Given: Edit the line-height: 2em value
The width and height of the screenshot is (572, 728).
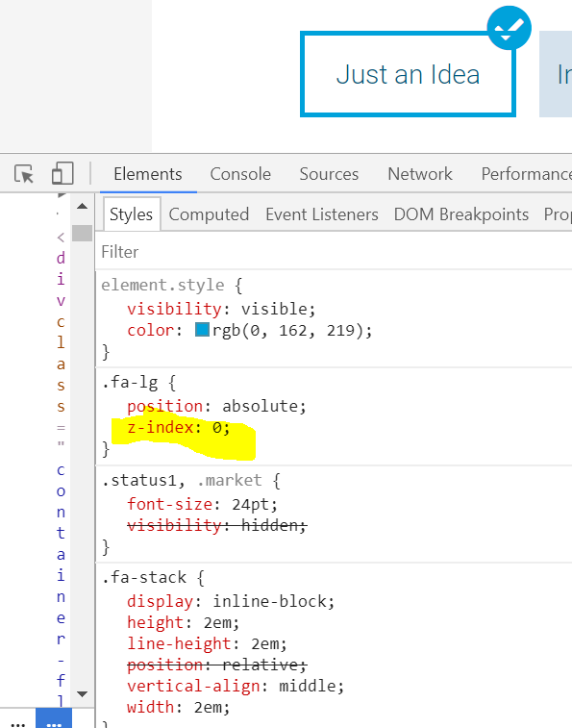Looking at the screenshot, I should [x=264, y=644].
